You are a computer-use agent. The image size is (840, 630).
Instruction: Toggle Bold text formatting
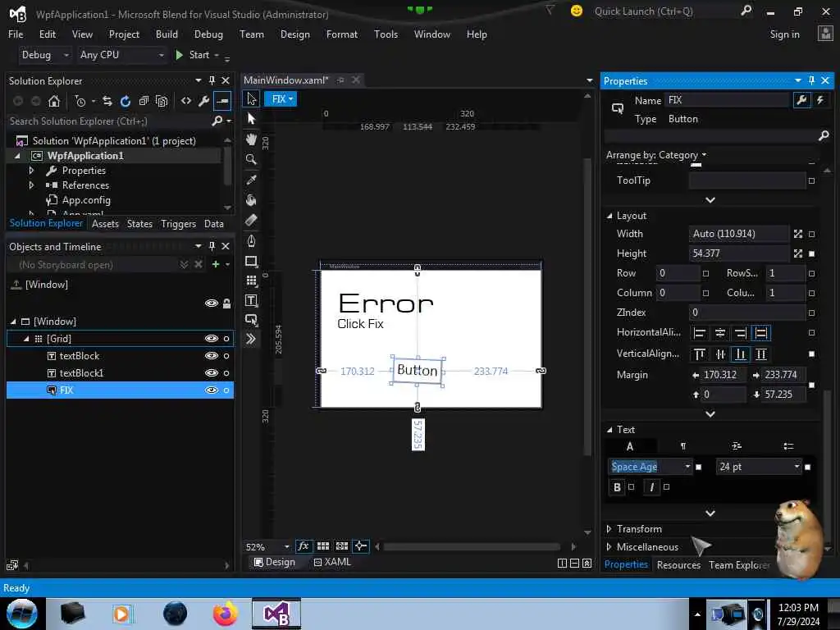click(x=617, y=487)
